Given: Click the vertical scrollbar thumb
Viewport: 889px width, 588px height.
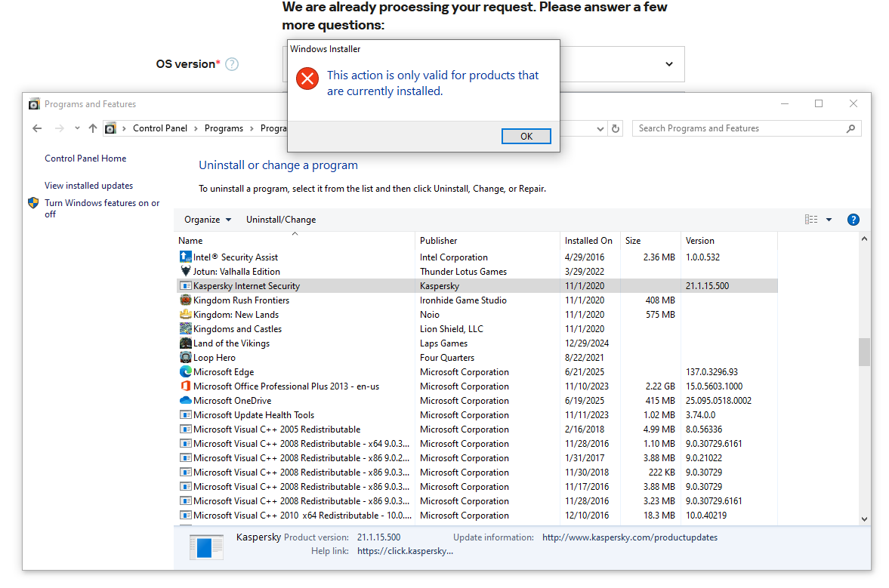Looking at the screenshot, I should (x=864, y=352).
